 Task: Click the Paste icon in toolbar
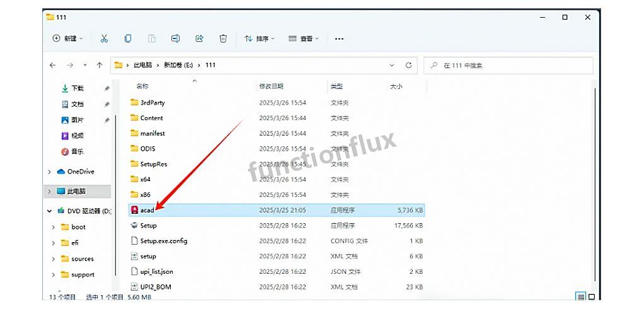(152, 38)
